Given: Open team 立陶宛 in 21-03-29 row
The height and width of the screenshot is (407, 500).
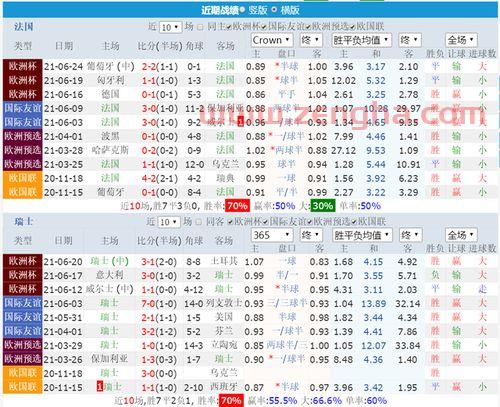Looking at the screenshot, I should tap(224, 345).
